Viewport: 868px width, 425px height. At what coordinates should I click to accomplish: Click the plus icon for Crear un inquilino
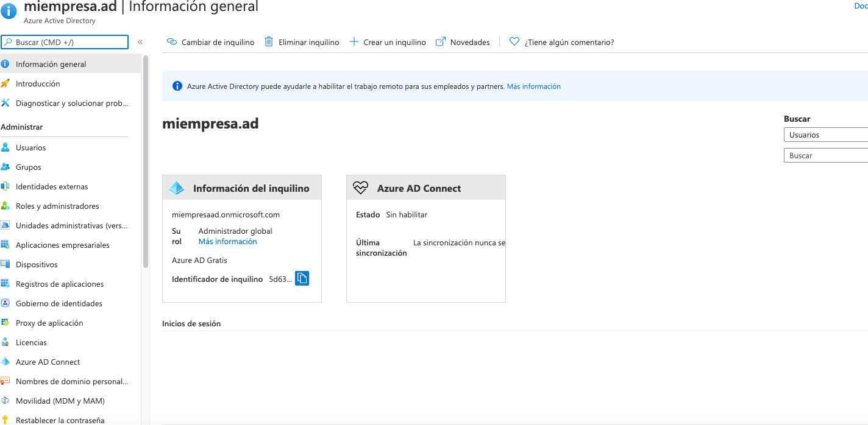click(x=354, y=42)
